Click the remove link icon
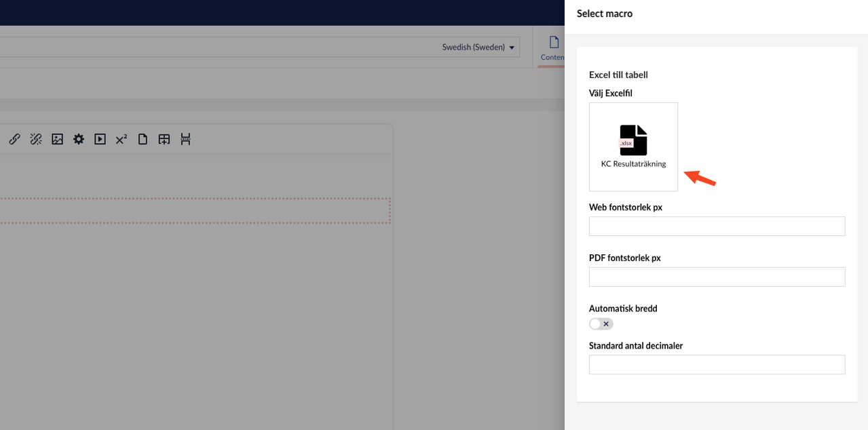 pos(36,139)
